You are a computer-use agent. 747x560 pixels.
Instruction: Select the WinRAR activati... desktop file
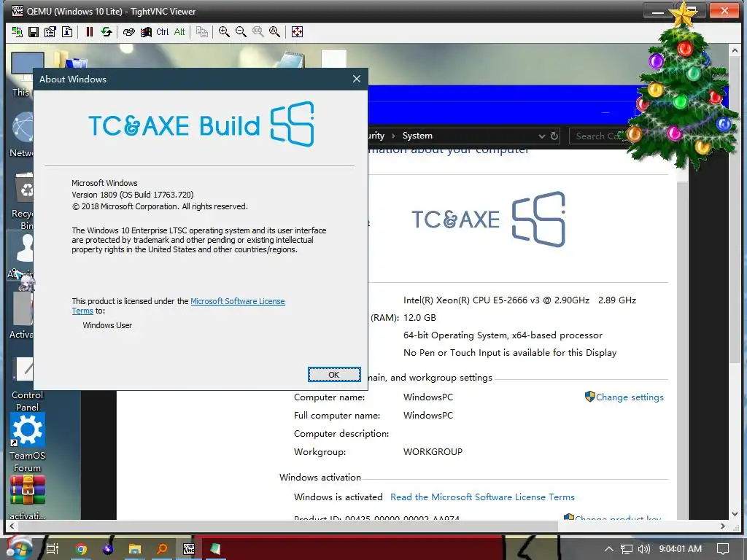click(x=27, y=497)
